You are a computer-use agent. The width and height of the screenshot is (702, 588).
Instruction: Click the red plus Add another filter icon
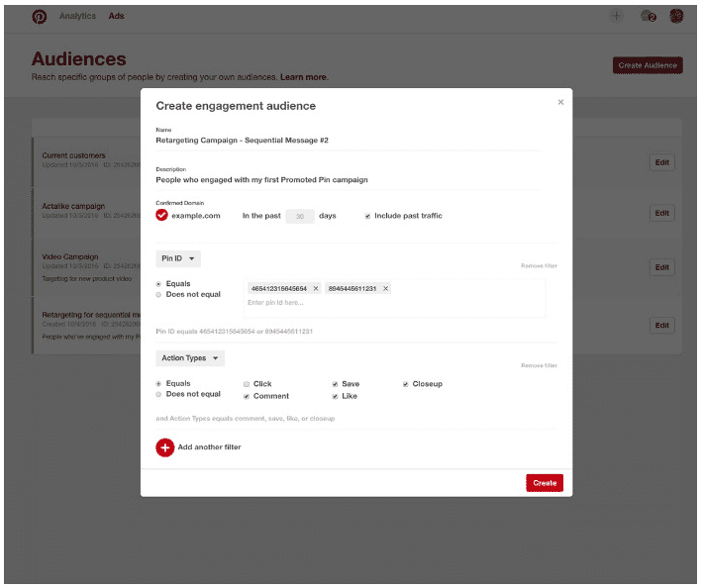click(164, 447)
